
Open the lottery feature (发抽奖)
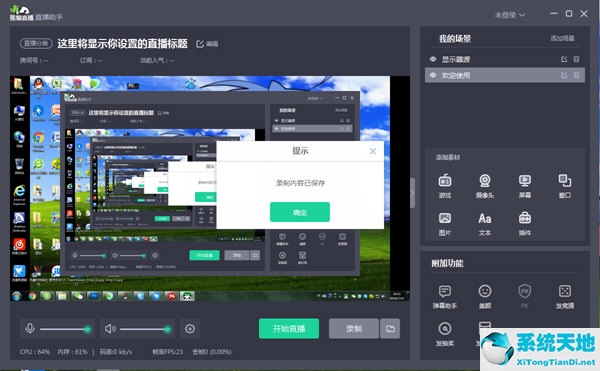point(445,334)
